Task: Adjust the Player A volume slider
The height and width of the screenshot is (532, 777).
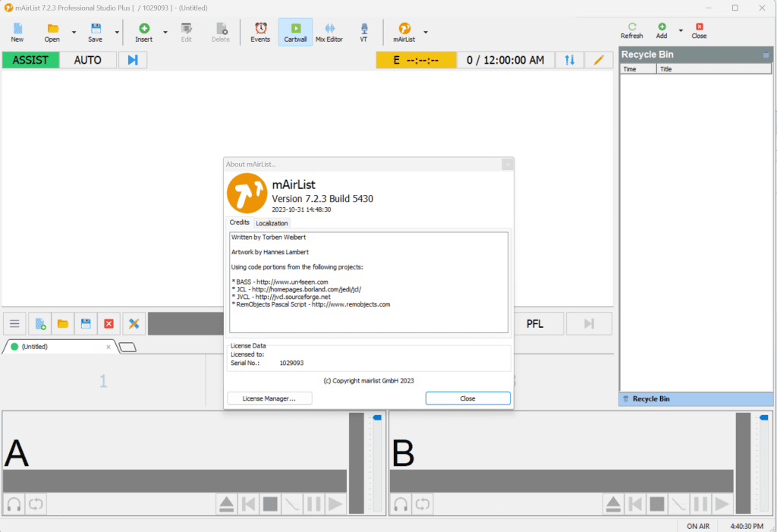Action: 376,418
